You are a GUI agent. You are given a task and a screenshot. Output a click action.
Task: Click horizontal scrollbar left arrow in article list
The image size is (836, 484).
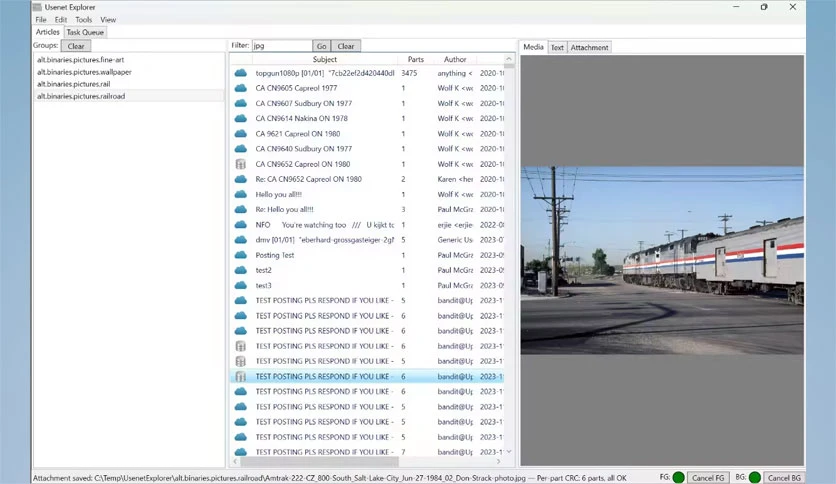pyautogui.click(x=235, y=462)
